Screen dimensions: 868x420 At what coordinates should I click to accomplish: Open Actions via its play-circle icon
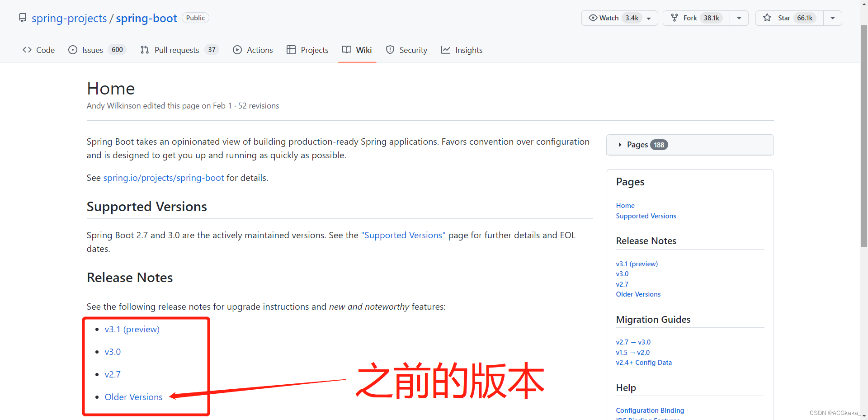pos(237,50)
